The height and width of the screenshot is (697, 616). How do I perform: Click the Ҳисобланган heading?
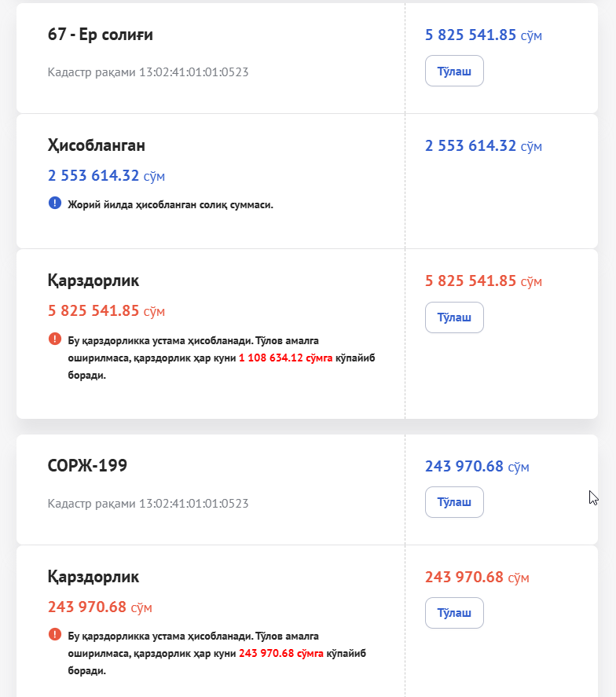[x=97, y=145]
